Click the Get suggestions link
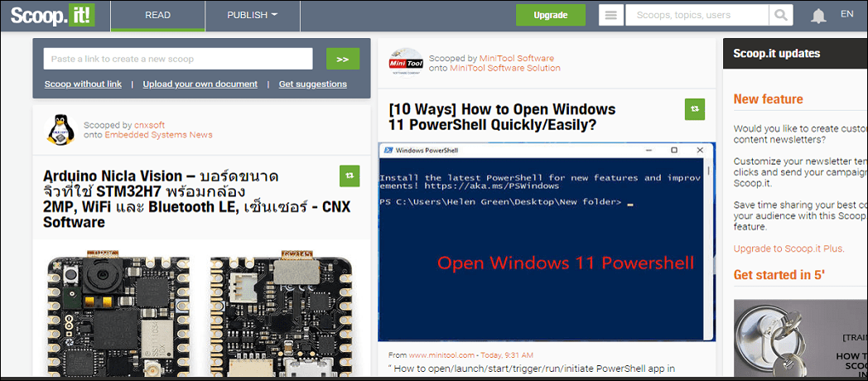 point(313,84)
